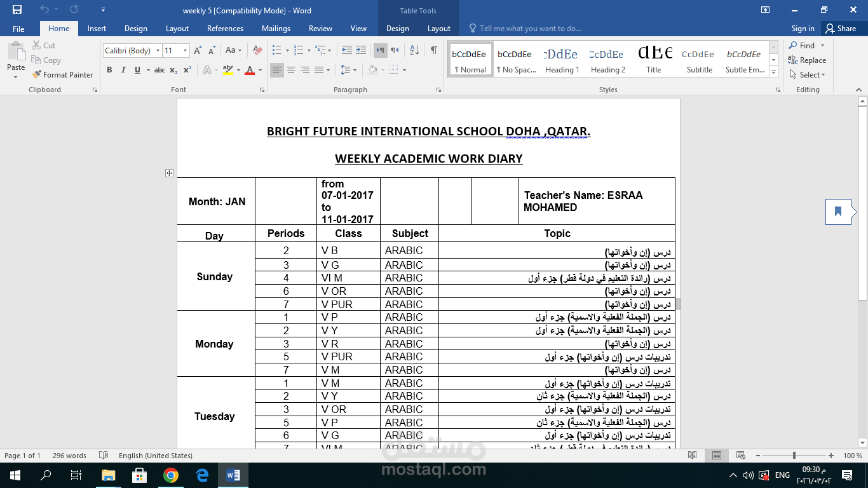Apply the red font color swatch
This screenshot has width=868, height=488.
click(250, 70)
